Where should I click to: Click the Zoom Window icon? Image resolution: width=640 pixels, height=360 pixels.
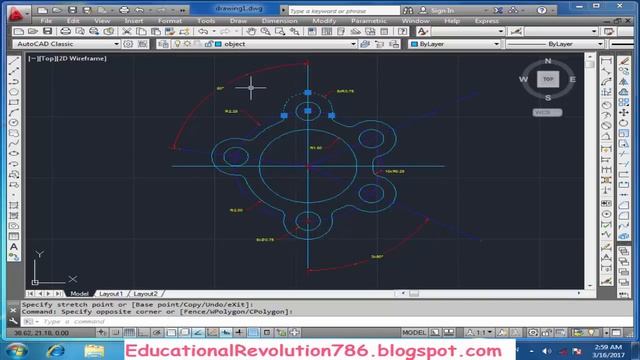(280, 31)
